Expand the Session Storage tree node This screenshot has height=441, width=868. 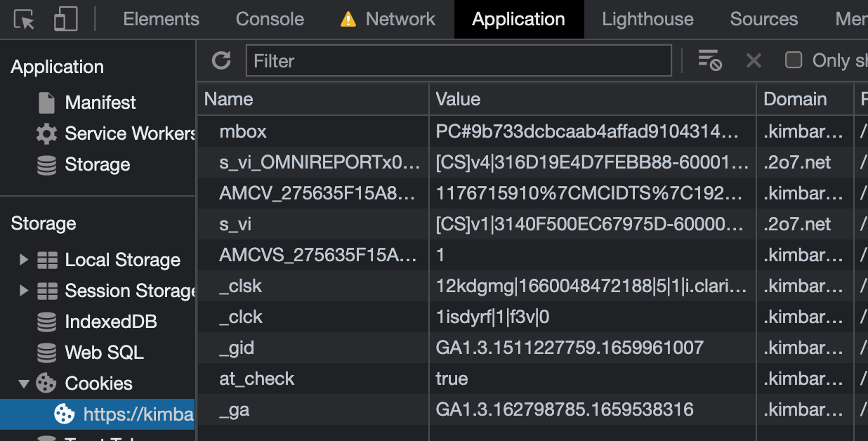[x=24, y=291]
